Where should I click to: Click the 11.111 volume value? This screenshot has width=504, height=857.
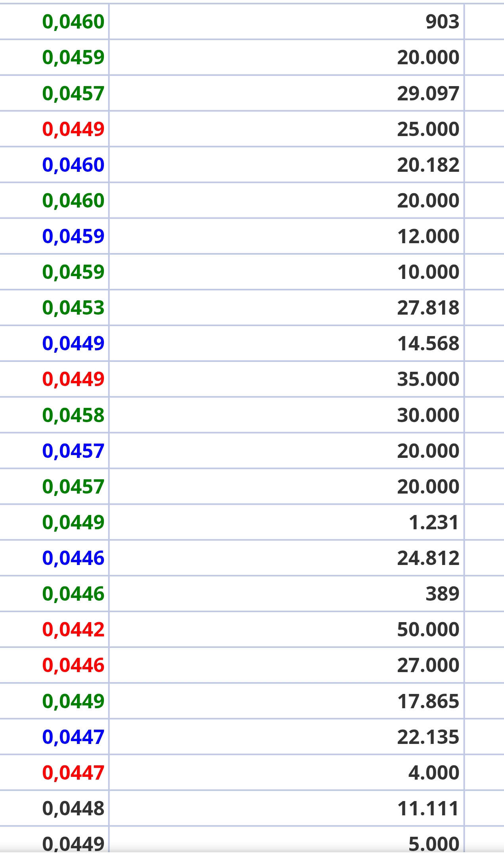(428, 809)
